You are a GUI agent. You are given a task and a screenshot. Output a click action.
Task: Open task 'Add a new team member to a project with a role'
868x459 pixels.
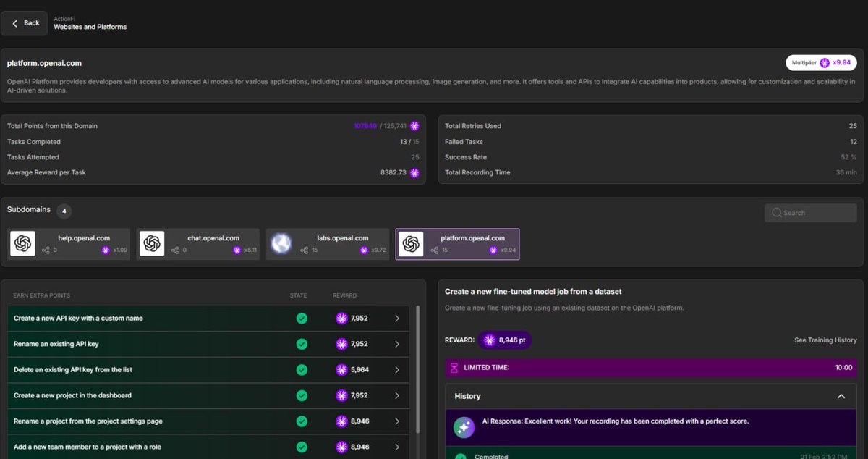[x=208, y=447]
